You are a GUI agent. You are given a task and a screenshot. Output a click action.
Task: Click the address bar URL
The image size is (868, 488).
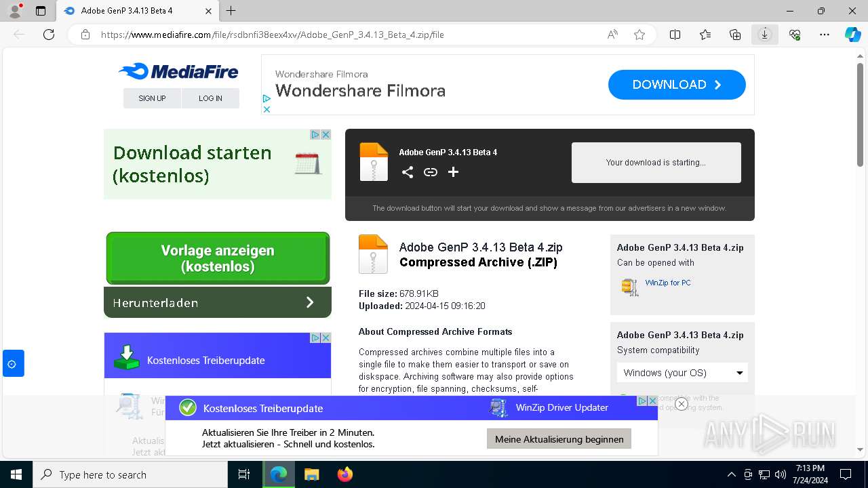tap(273, 35)
